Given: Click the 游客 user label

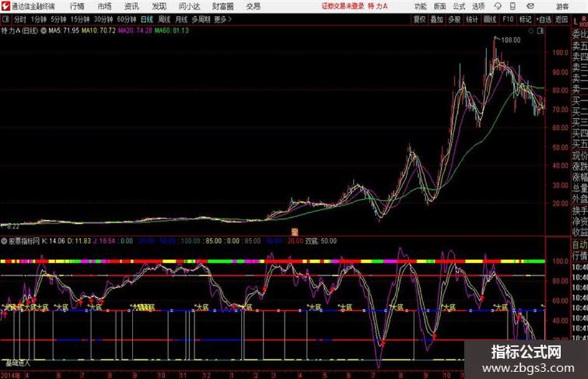Looking at the screenshot, I should (x=562, y=6).
